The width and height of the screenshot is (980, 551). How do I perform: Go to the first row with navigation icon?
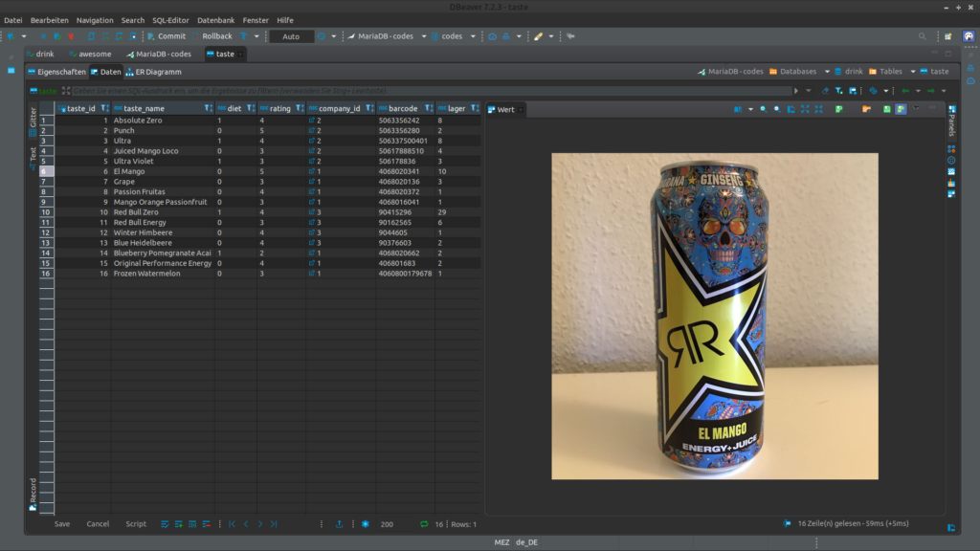pyautogui.click(x=232, y=524)
